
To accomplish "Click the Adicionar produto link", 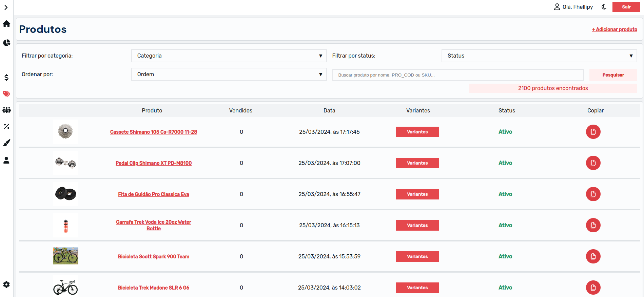I will coord(614,29).
